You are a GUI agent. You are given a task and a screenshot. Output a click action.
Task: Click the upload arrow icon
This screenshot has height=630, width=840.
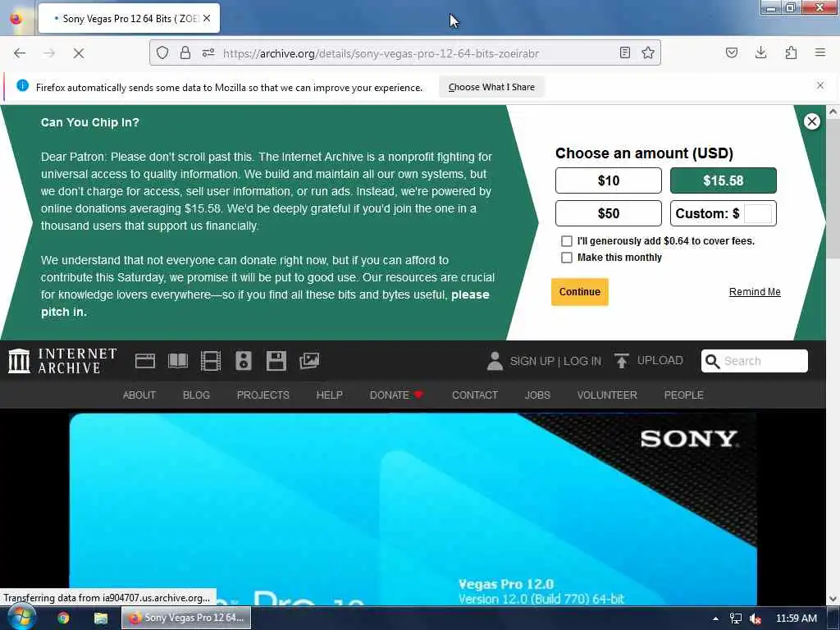(622, 361)
